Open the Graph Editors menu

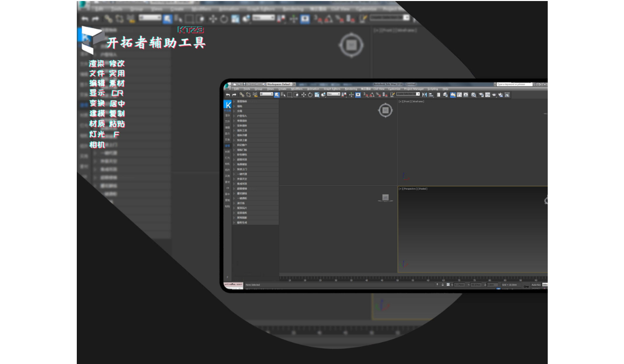click(x=332, y=89)
